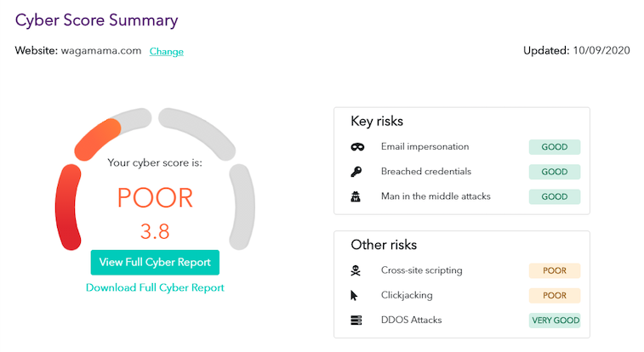
Task: Click the GOOD badge for Email impersonation
Action: [x=554, y=147]
